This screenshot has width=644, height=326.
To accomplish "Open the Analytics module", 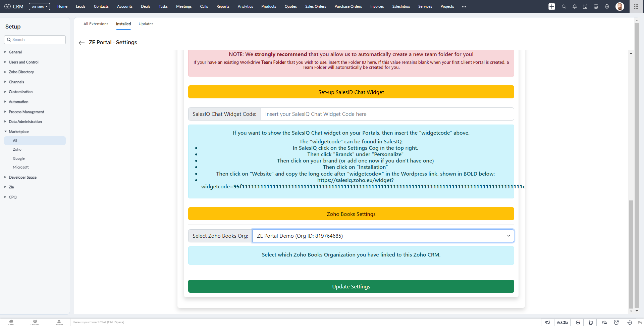I will [x=245, y=6].
